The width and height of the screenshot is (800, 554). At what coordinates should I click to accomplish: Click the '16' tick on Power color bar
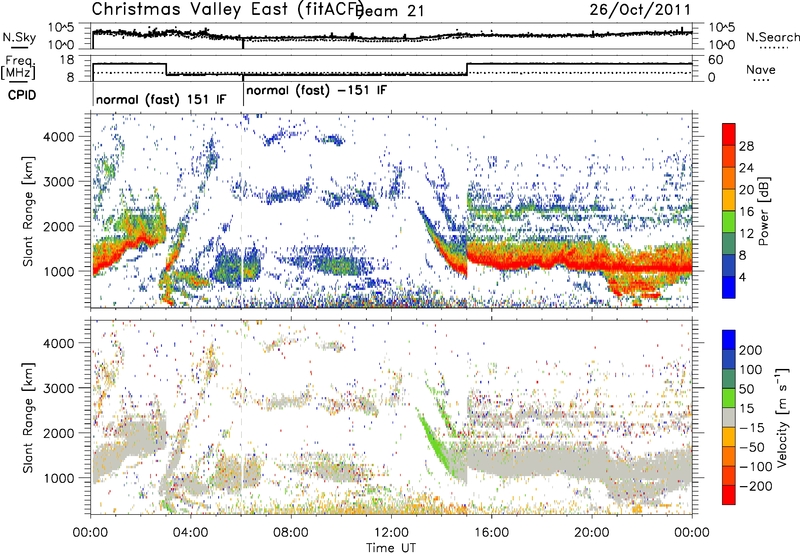pyautogui.click(x=746, y=212)
